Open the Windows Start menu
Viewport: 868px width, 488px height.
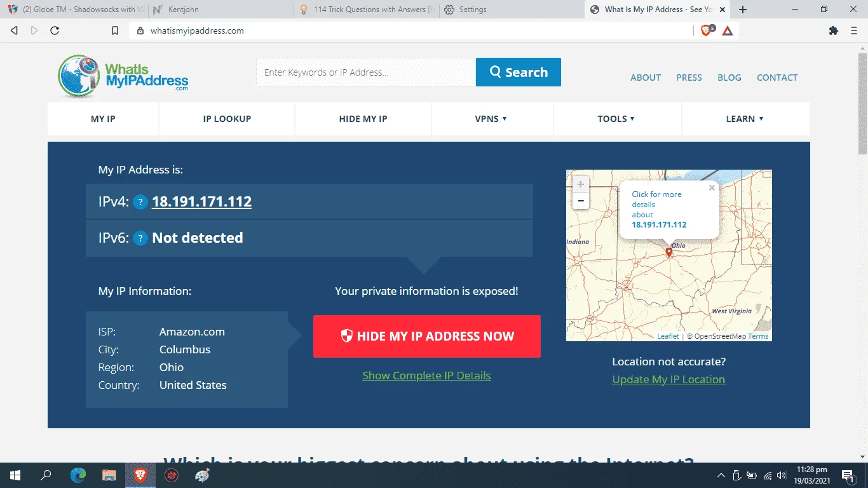(15, 475)
